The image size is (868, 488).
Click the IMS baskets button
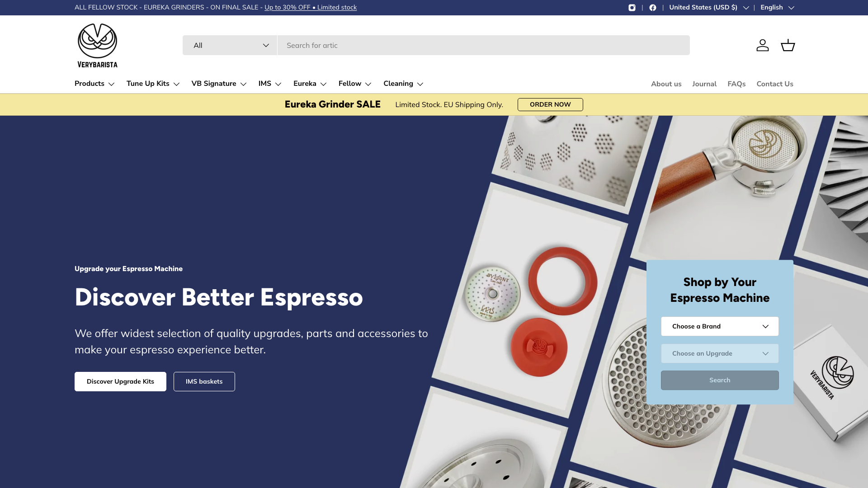point(204,381)
